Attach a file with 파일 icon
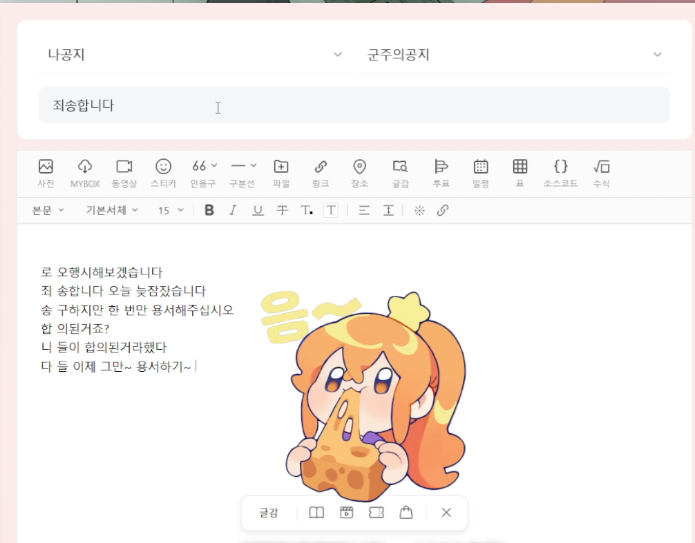 coord(281,172)
